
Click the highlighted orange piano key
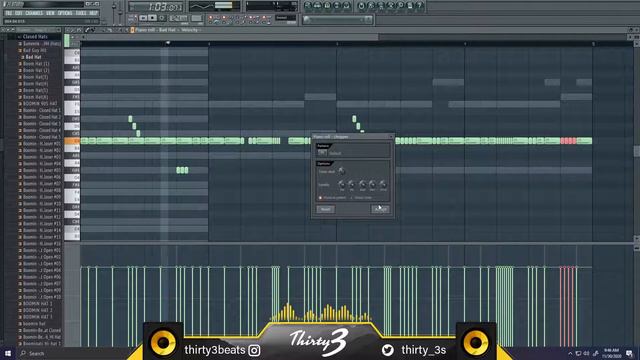72,141
